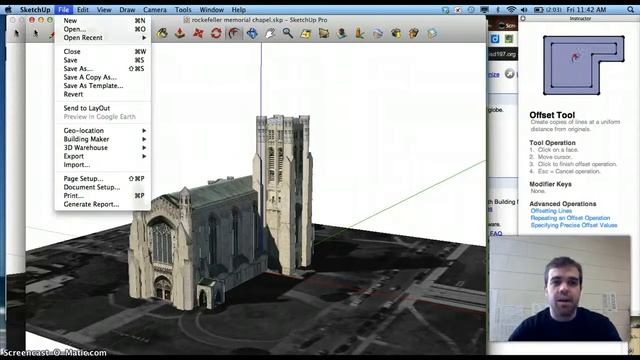Click the Wi-Fi status icon
This screenshot has height=360, width=640.
click(x=511, y=9)
